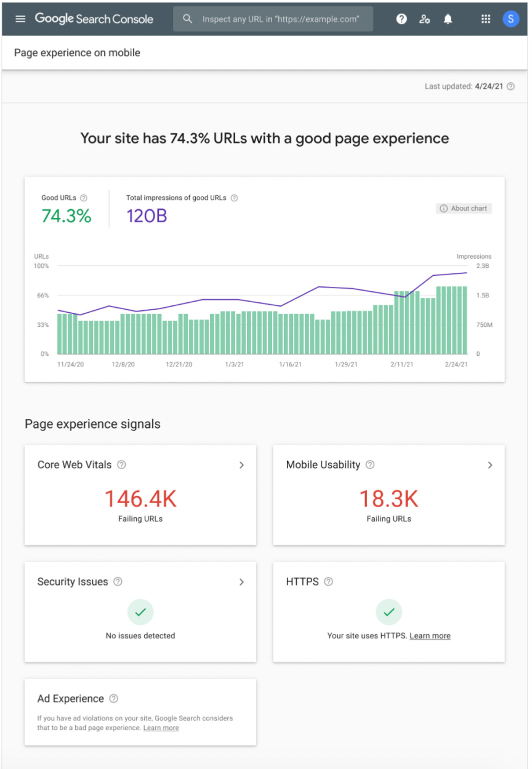This screenshot has width=532, height=769.
Task: Click the Mobile Usability help icon
Action: 370,465
